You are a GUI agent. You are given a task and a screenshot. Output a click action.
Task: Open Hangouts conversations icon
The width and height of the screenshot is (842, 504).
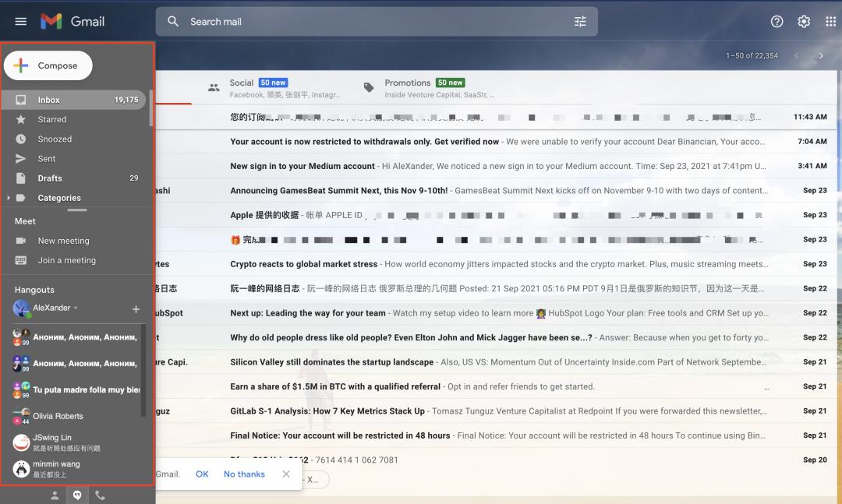(x=77, y=495)
